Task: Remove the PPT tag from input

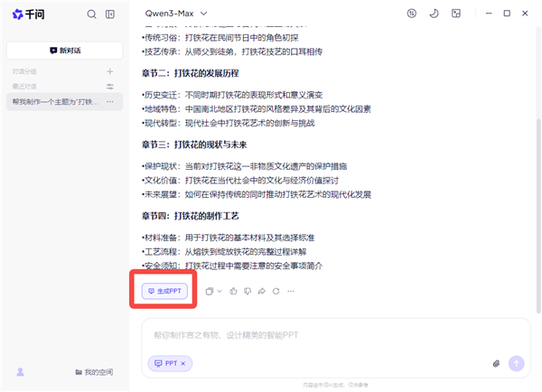Action: tap(182, 363)
